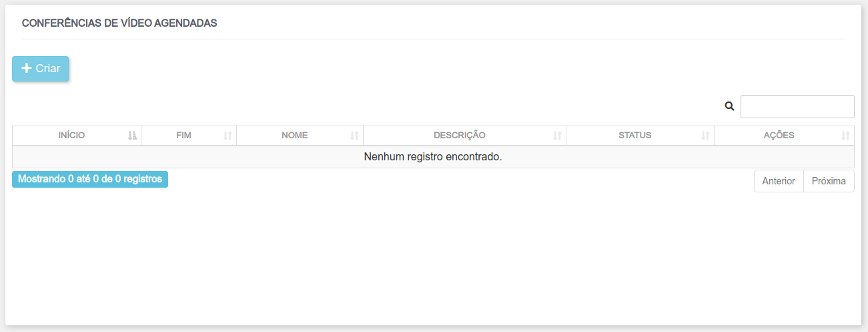The height and width of the screenshot is (332, 868).
Task: Sort the table by the FIM column
Action: click(189, 136)
